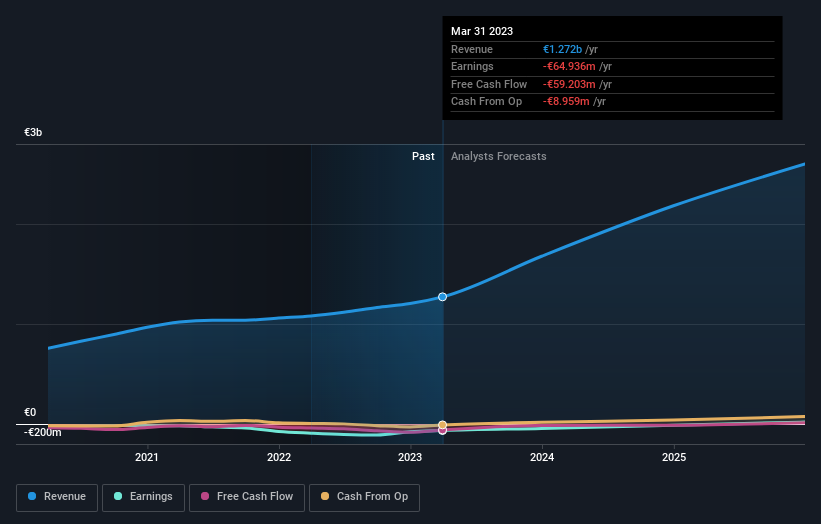The height and width of the screenshot is (524, 821).
Task: Select the 2023 x-axis label
Action: tap(410, 457)
